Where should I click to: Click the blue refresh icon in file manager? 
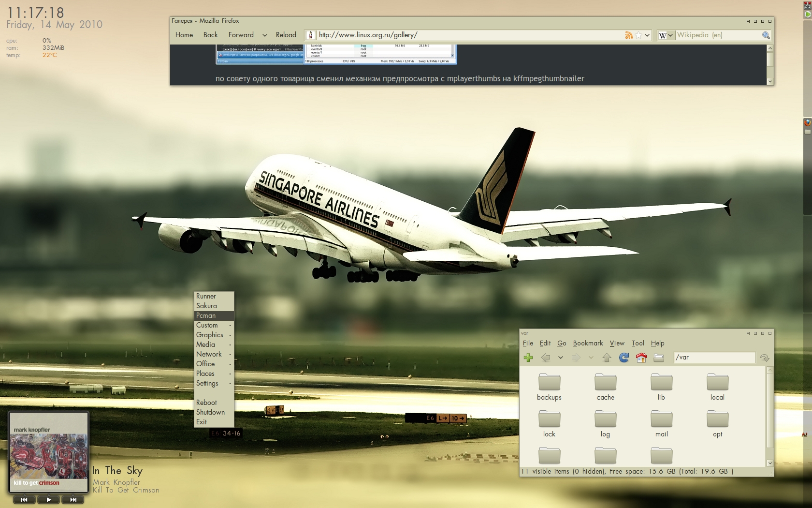click(x=624, y=358)
